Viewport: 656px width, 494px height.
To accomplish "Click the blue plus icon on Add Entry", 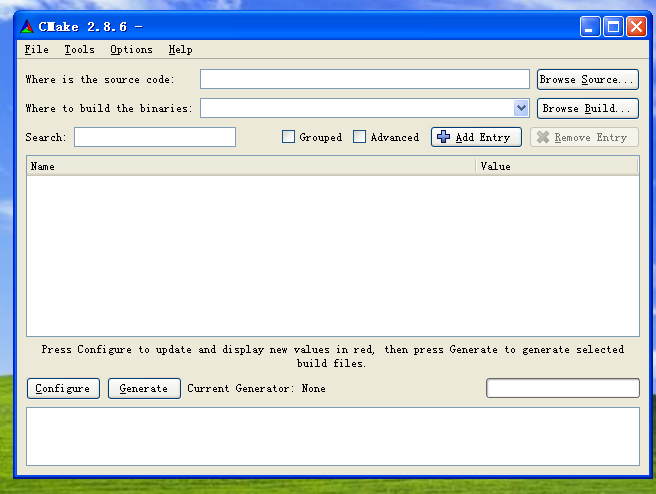I will (443, 136).
